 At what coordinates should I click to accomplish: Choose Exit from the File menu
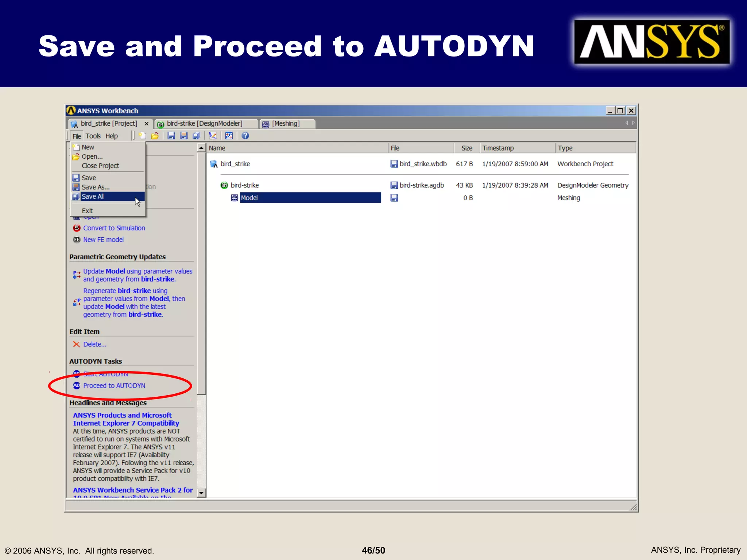[108, 211]
